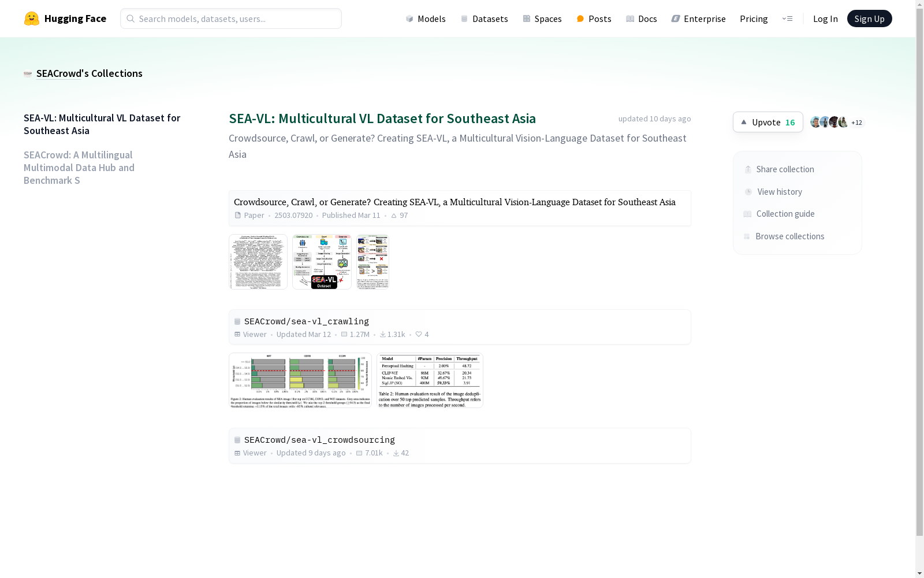This screenshot has width=924, height=578.
Task: Open Docs from the top navigation
Action: coord(642,18)
